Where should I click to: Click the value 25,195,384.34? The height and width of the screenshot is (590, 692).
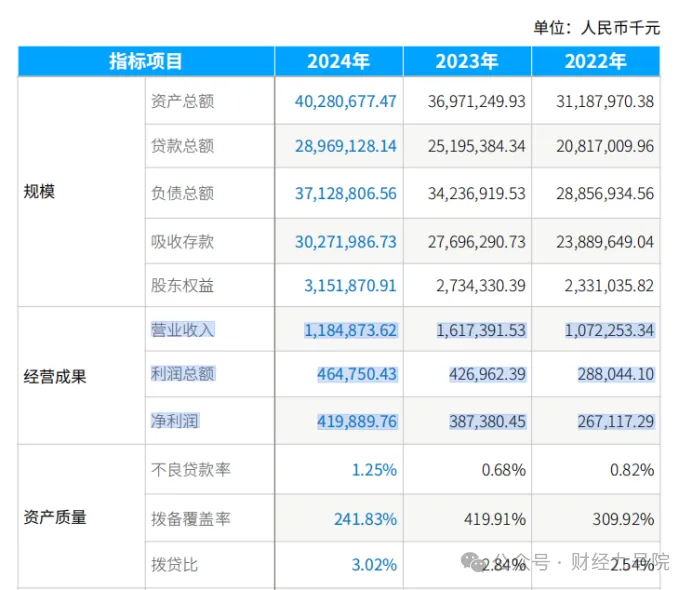[x=477, y=146]
